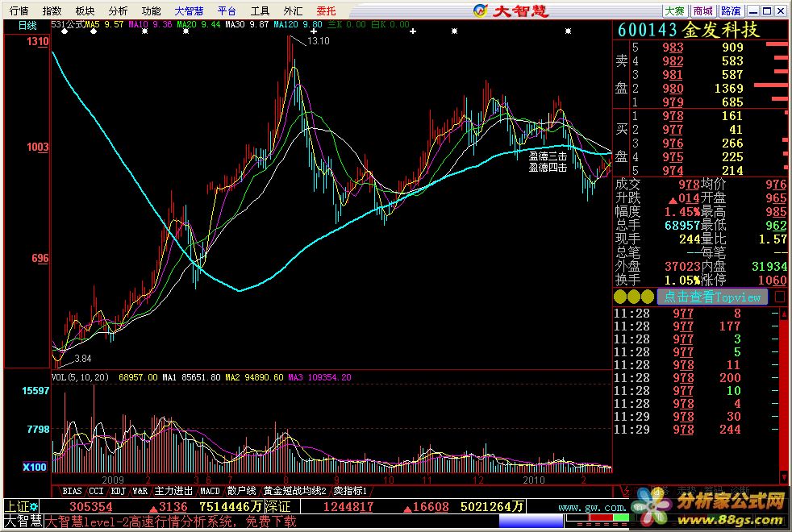Viewport: 792px width, 532px height.
Task: Click the 日线 period label
Action: tap(27, 25)
